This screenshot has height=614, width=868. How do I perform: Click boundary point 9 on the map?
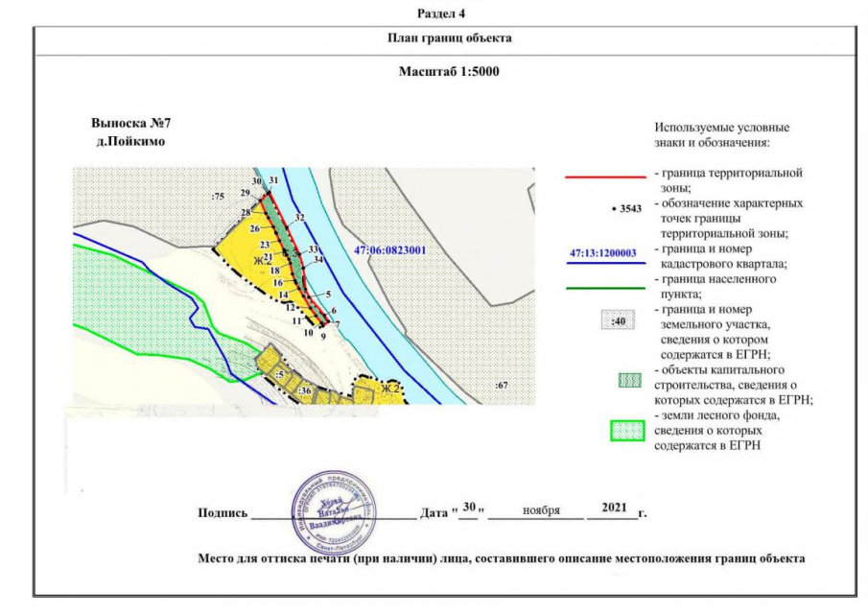[323, 337]
